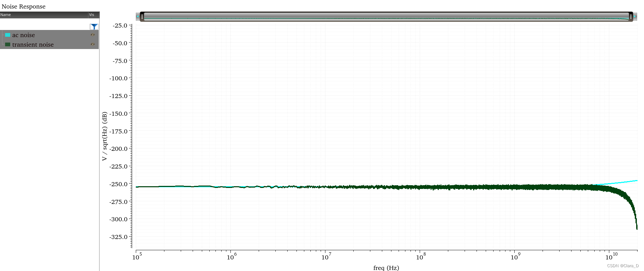Screen dimensions: 644x271
Task: Click the -225.0 y-axis tick label
Action: coord(118,166)
